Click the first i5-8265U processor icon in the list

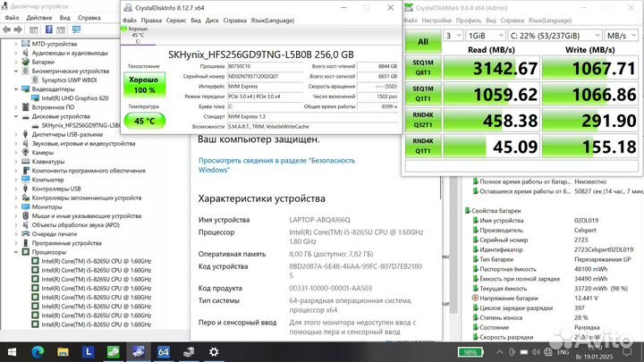coord(35,261)
